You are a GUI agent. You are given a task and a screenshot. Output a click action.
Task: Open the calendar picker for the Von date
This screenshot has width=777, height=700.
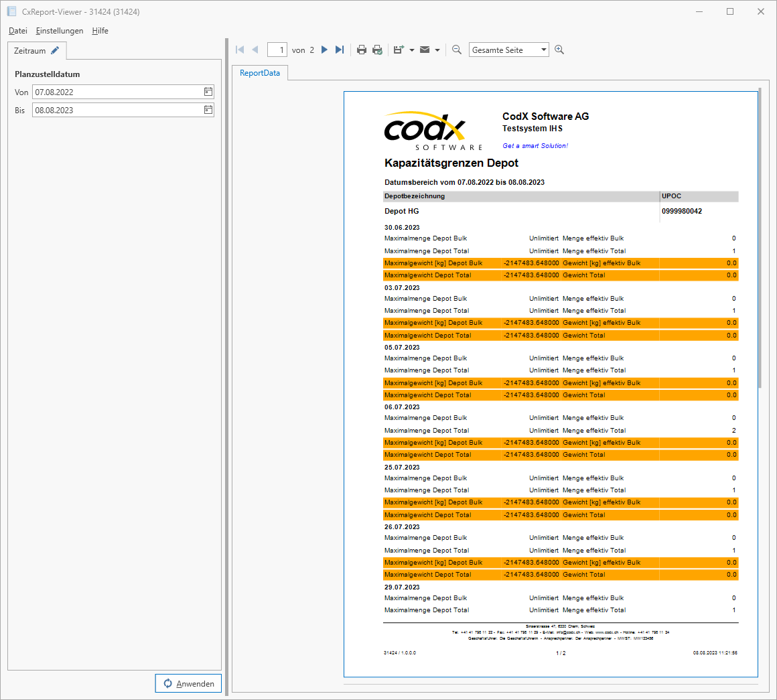[x=208, y=92]
